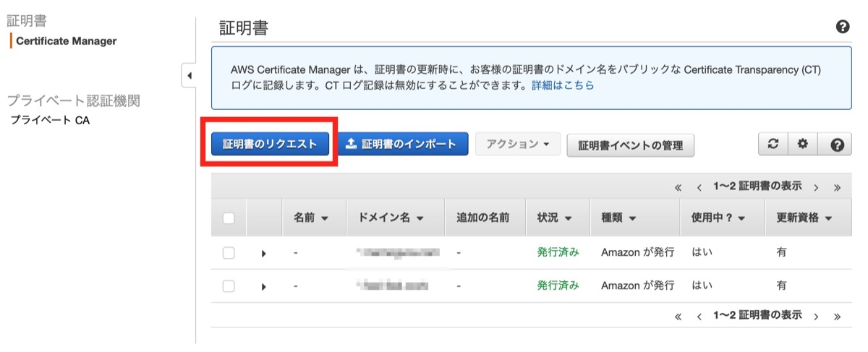
Task: Filter by 使用中？ column
Action: coord(718,218)
